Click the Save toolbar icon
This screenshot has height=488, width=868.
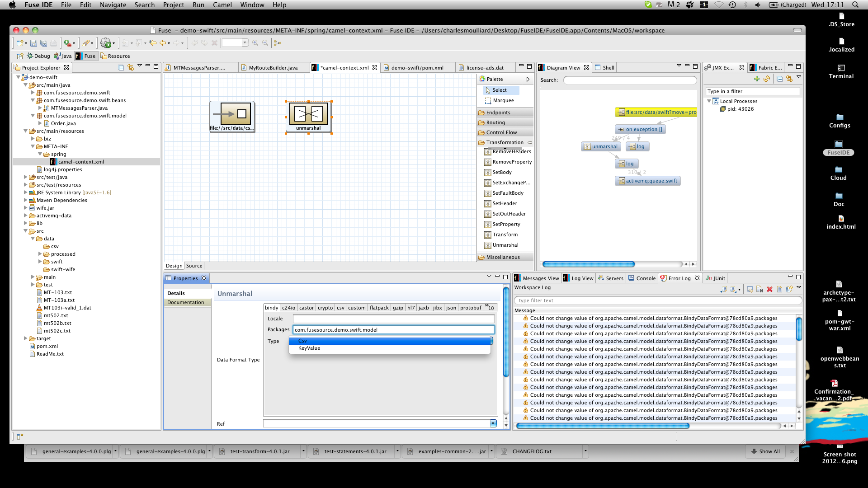click(x=33, y=43)
